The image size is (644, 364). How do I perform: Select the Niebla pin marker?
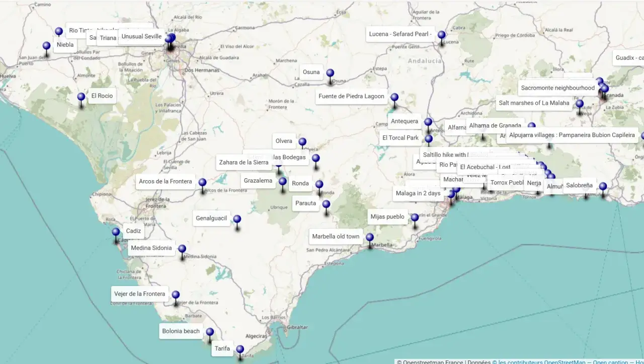click(x=46, y=46)
